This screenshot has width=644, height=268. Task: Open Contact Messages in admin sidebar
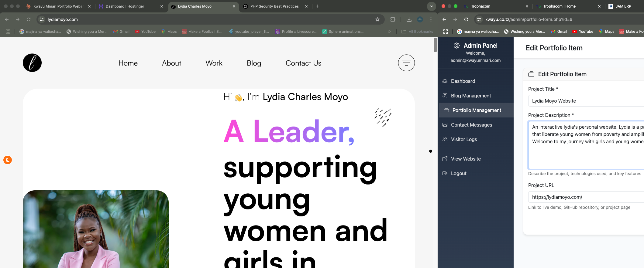click(x=476, y=125)
